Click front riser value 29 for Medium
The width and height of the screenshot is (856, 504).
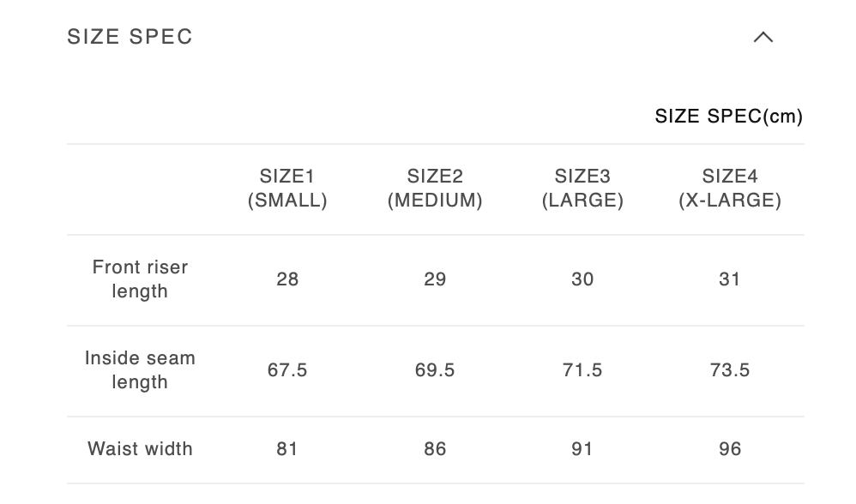pyautogui.click(x=435, y=279)
